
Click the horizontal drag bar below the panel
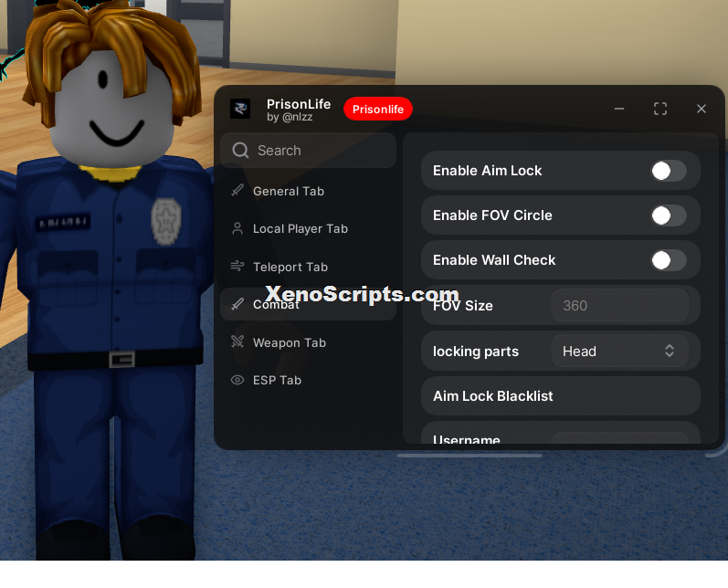(x=469, y=456)
